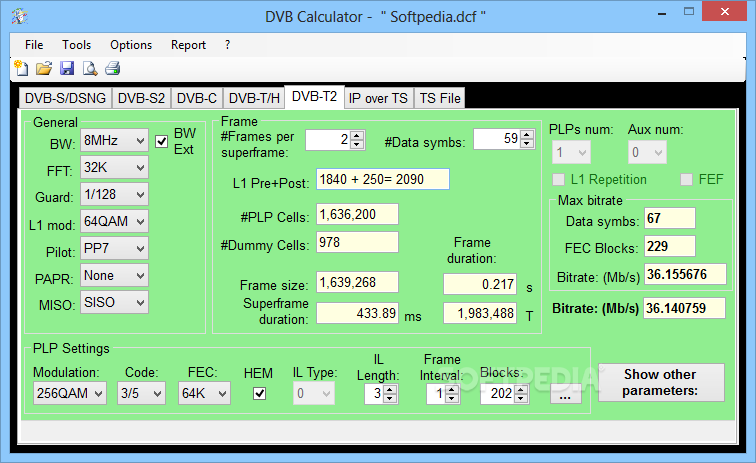Open the Modulation dropdown showing 256QAM
756x463 pixels.
coord(70,393)
